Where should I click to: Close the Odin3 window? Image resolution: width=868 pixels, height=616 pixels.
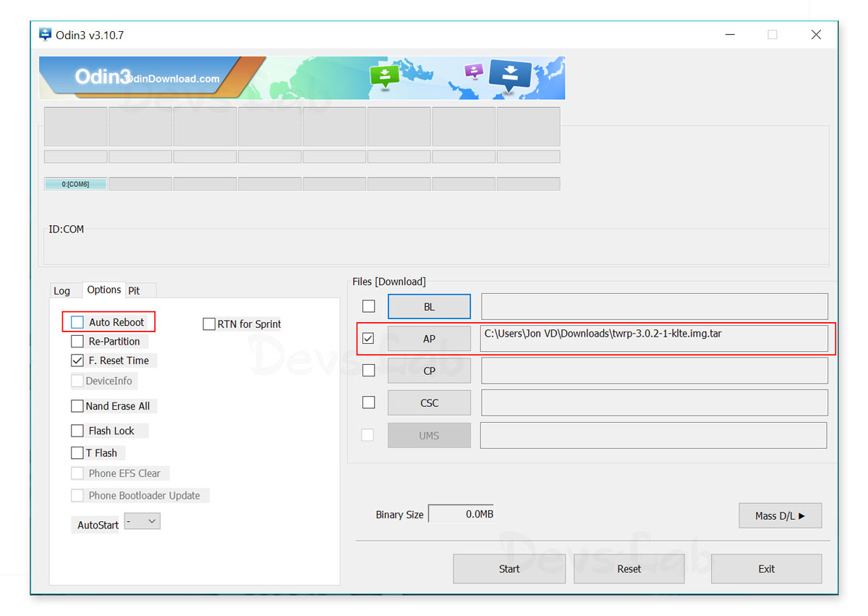click(816, 35)
